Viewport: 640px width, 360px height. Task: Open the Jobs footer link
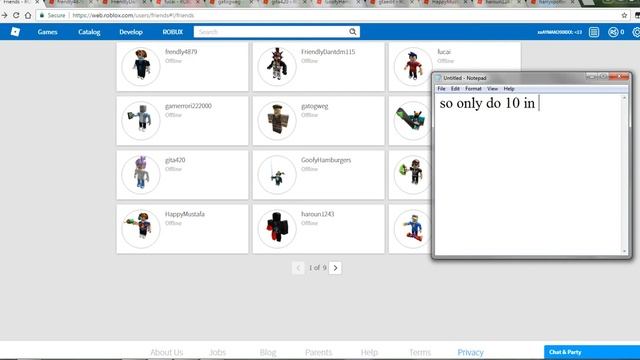(217, 352)
